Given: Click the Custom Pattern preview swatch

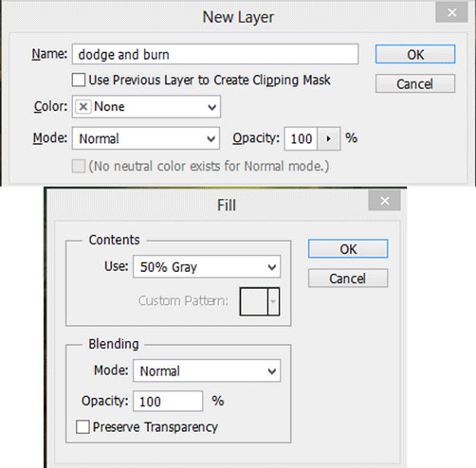Looking at the screenshot, I should tap(254, 301).
